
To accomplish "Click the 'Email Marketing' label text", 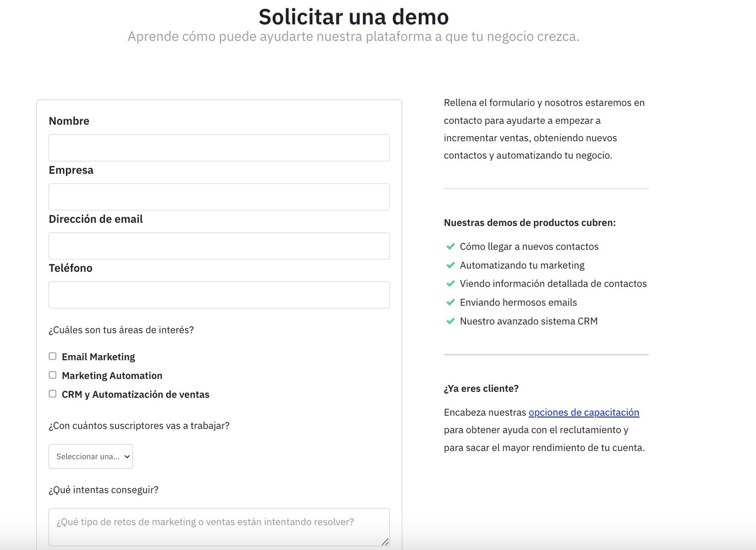I will tap(98, 357).
